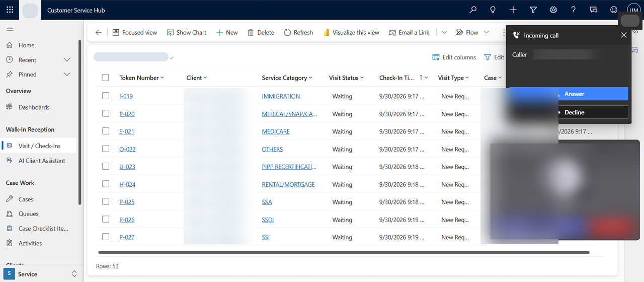Close the Incoming call popup
Screen dimensions: 644x282
(x=623, y=35)
